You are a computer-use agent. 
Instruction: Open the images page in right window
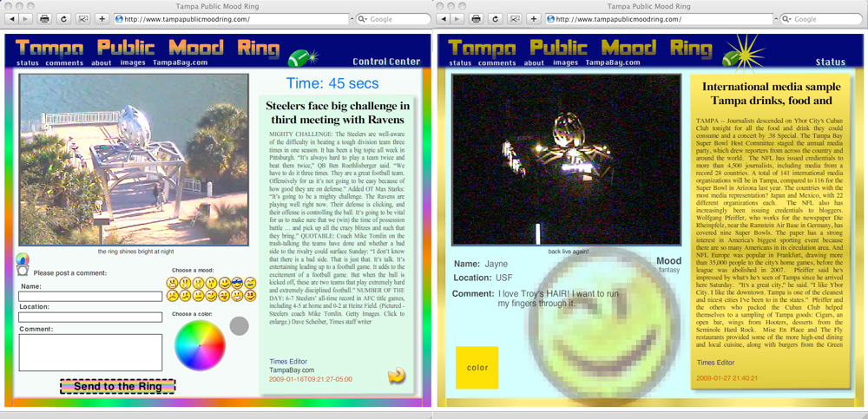click(x=565, y=62)
